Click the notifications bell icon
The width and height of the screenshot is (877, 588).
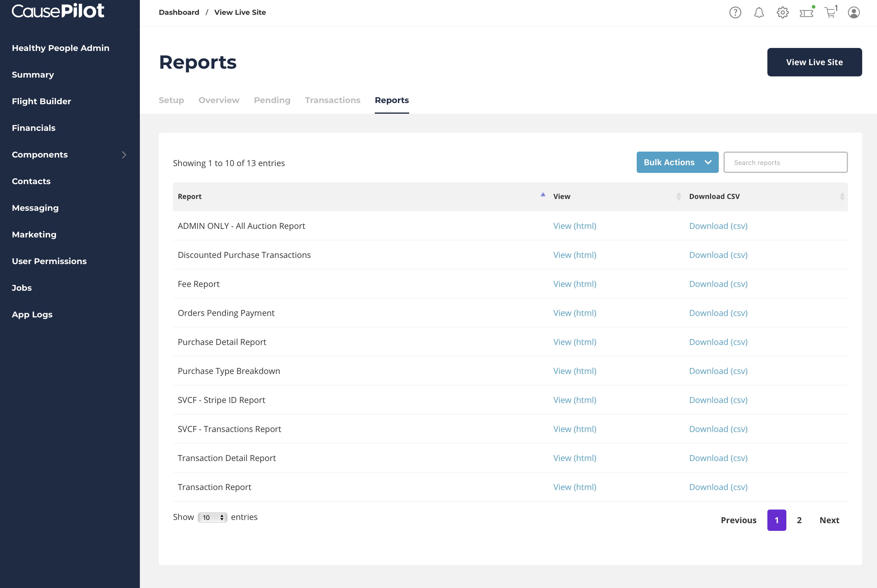(x=759, y=13)
